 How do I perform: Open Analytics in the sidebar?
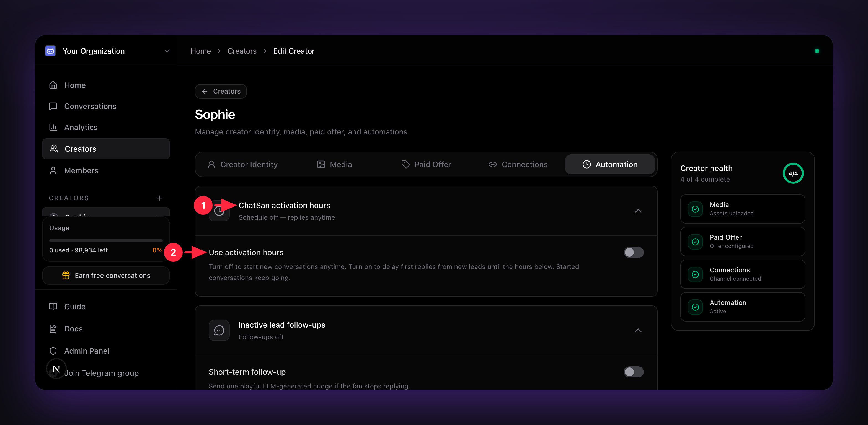(x=106, y=127)
